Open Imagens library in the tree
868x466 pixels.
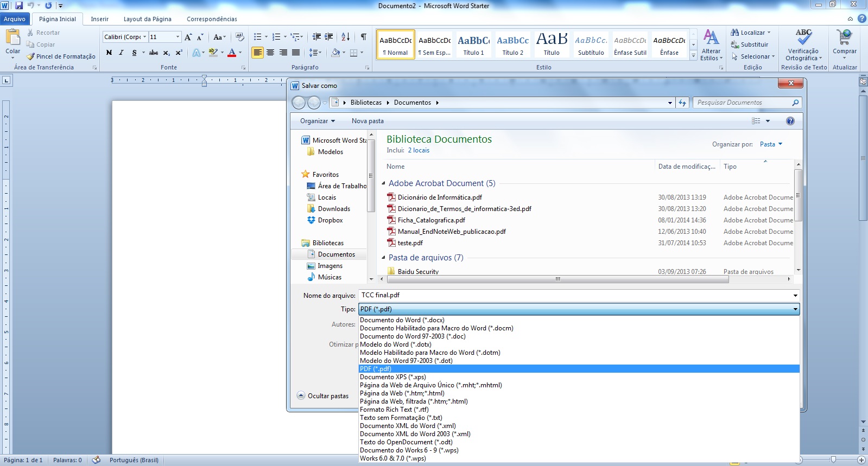coord(330,266)
